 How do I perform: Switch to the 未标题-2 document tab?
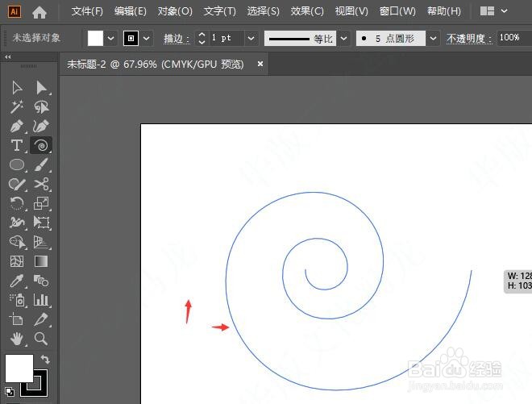pos(155,65)
